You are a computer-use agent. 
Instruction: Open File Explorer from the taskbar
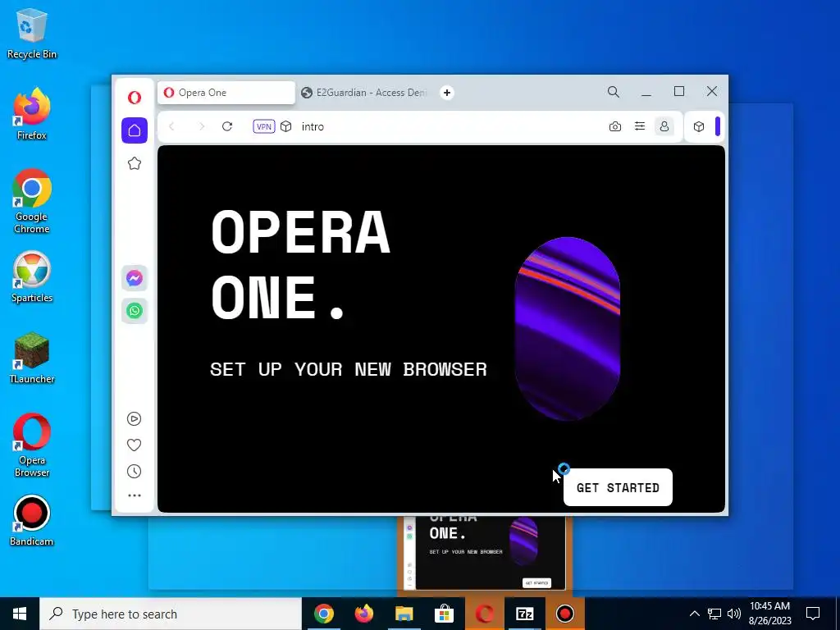pos(404,614)
